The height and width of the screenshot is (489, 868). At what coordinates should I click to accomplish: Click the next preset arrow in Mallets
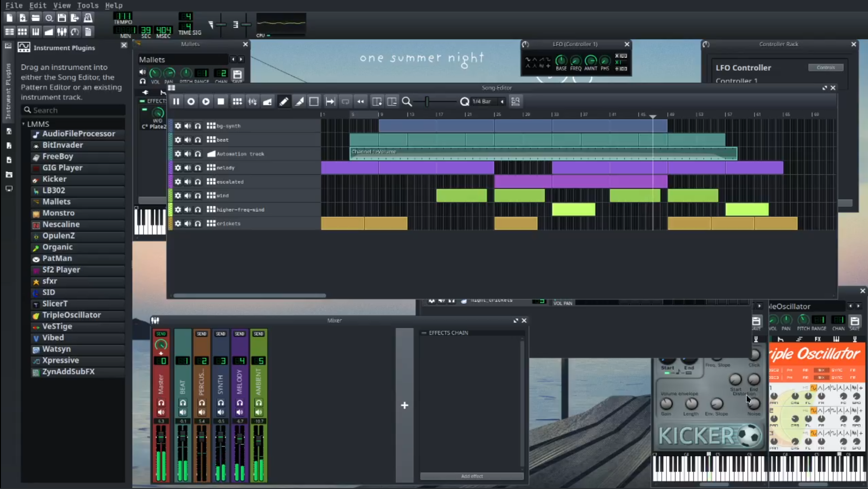tap(241, 59)
